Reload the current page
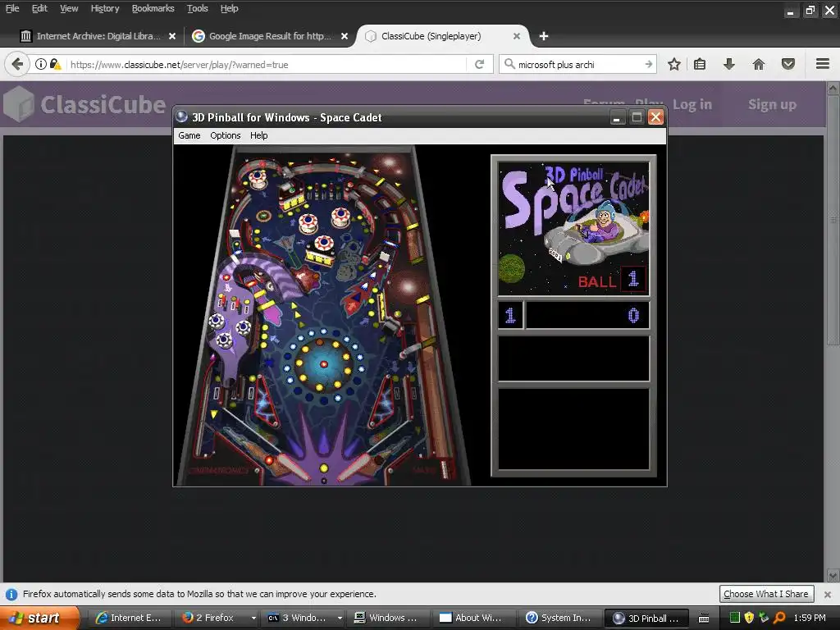This screenshot has height=630, width=840. click(x=479, y=64)
